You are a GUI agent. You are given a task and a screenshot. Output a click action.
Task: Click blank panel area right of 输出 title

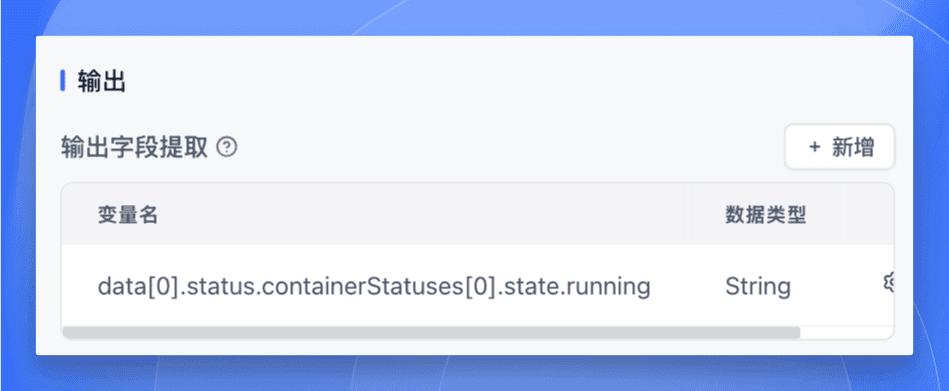pyautogui.click(x=514, y=81)
